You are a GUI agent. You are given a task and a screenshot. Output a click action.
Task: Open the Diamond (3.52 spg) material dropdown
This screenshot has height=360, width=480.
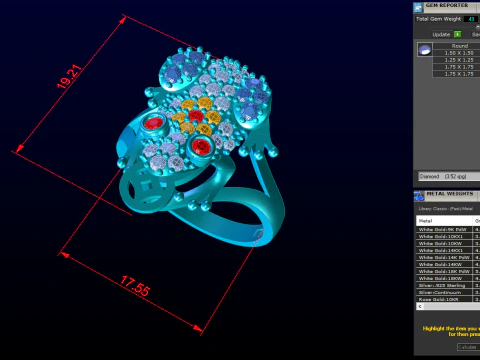point(449,176)
